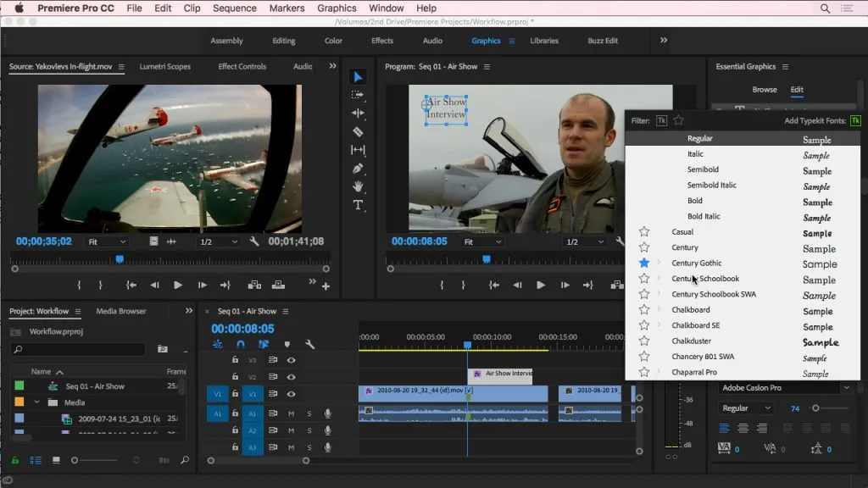Favorite the Chalkduster font star
The height and width of the screenshot is (488, 868).
click(x=644, y=341)
